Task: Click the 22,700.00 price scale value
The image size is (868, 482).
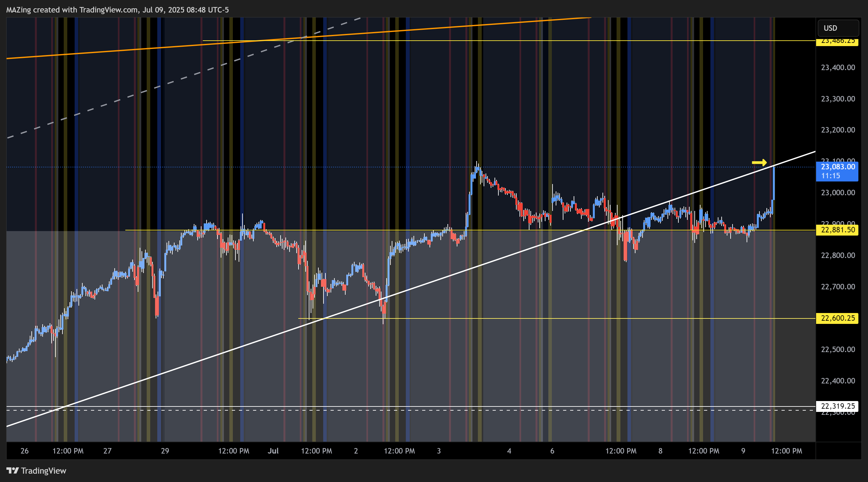Action: click(x=838, y=286)
